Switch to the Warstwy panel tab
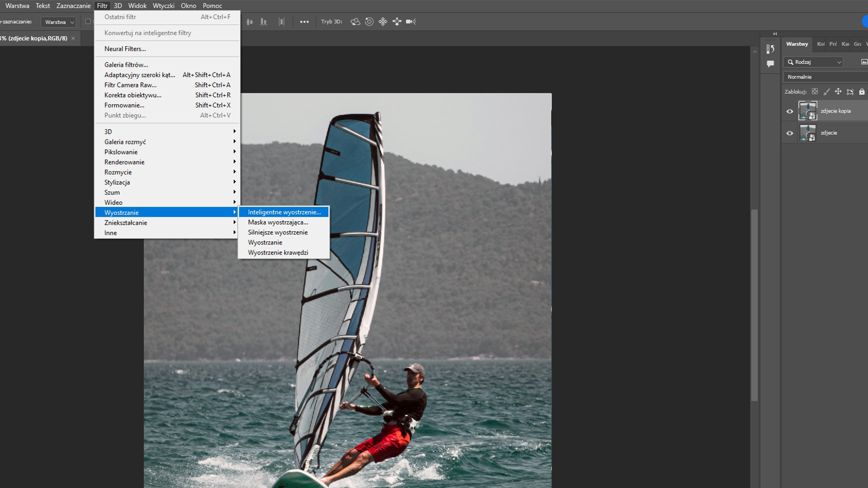868x488 pixels. pyautogui.click(x=797, y=44)
